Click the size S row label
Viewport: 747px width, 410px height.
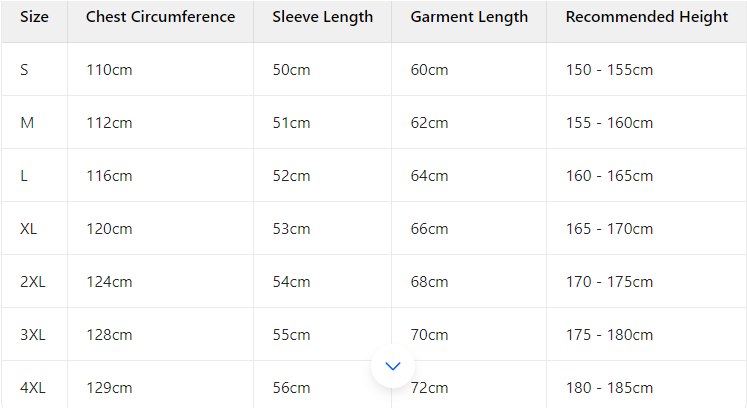pos(25,70)
